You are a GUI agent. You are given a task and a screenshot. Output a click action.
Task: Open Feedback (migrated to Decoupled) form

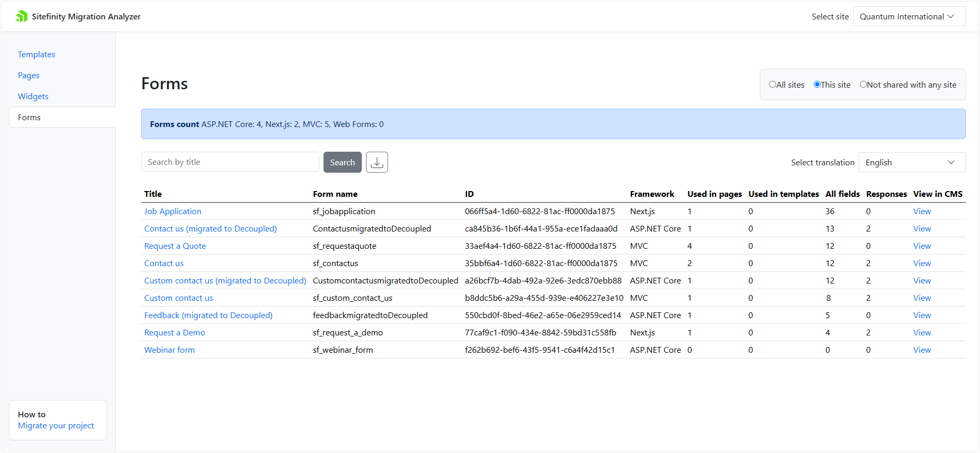coord(208,315)
